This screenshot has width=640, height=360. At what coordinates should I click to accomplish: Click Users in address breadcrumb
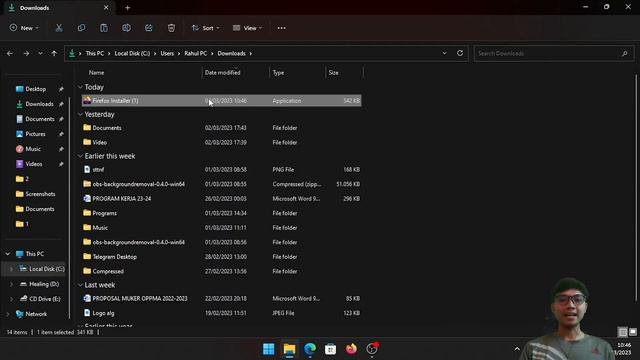167,53
